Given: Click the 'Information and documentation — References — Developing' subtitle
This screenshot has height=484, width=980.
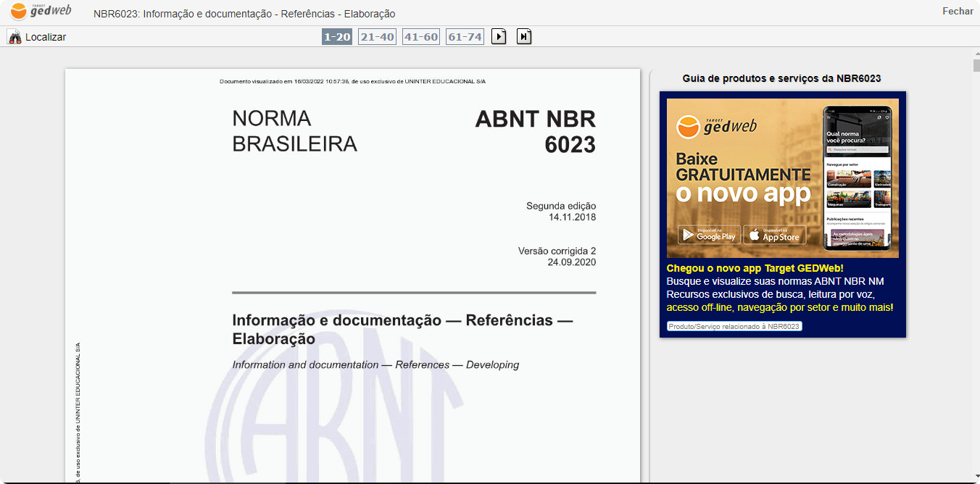Looking at the screenshot, I should click(x=375, y=365).
